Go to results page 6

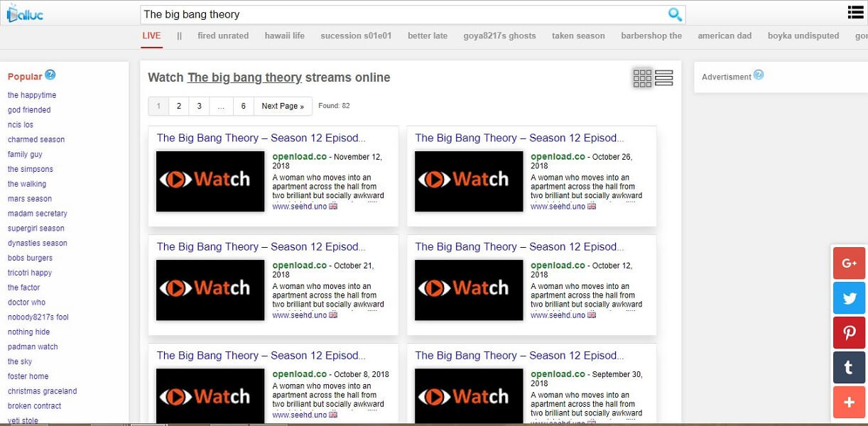point(244,106)
